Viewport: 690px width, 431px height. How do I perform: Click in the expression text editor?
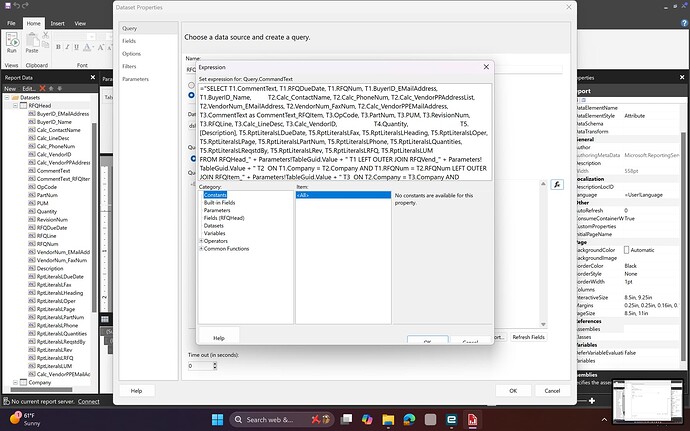pyautogui.click(x=345, y=132)
